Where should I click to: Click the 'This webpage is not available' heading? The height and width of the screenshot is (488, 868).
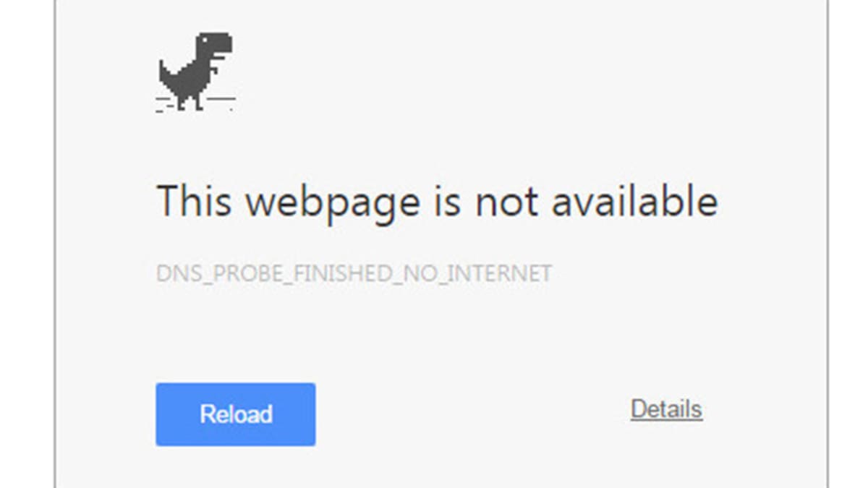pyautogui.click(x=437, y=202)
